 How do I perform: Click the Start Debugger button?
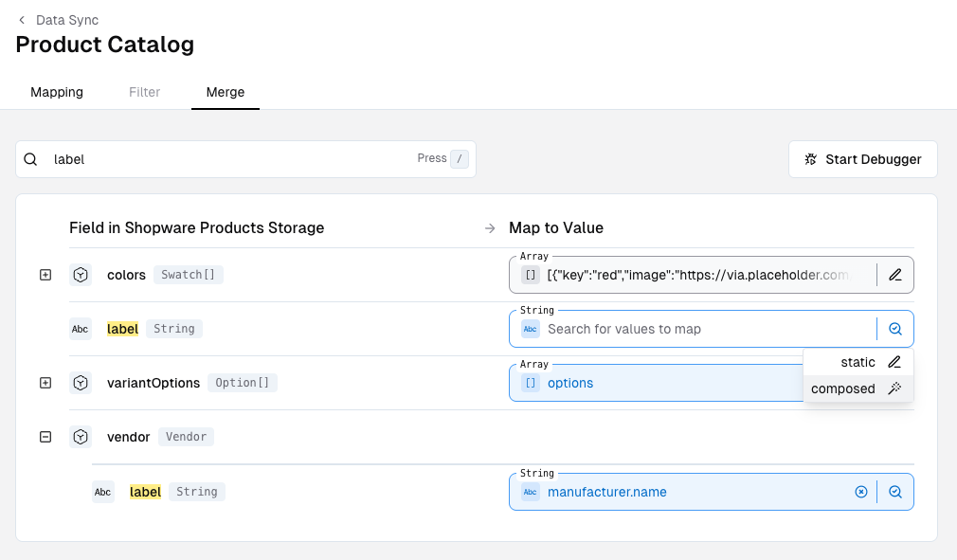[x=862, y=159]
